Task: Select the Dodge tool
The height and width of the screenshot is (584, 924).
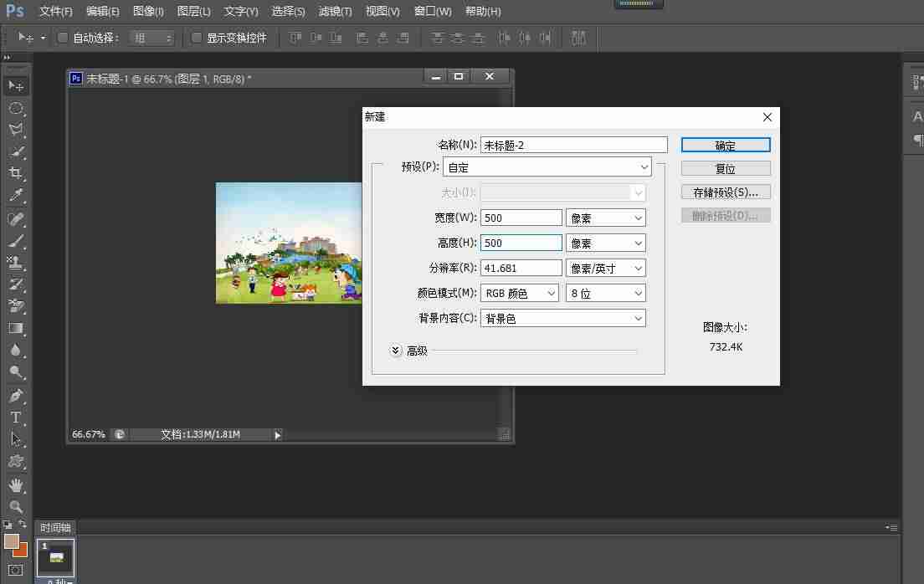Action: point(16,371)
